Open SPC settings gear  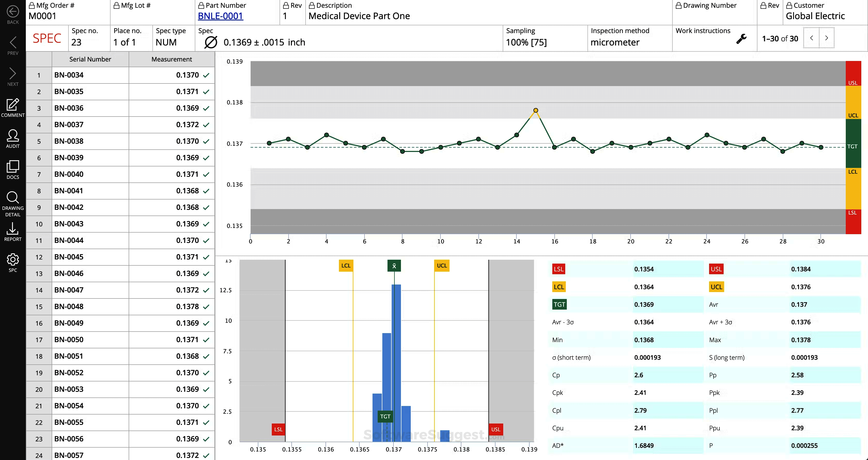click(13, 260)
